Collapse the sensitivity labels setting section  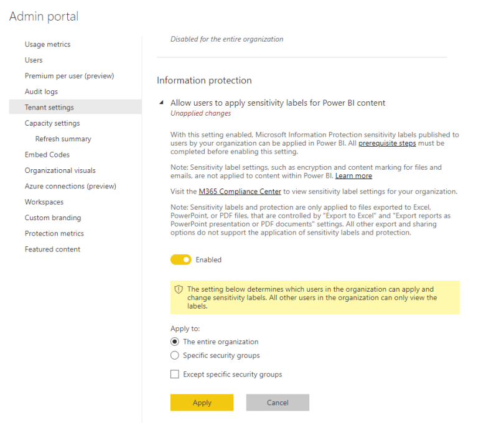tap(163, 102)
